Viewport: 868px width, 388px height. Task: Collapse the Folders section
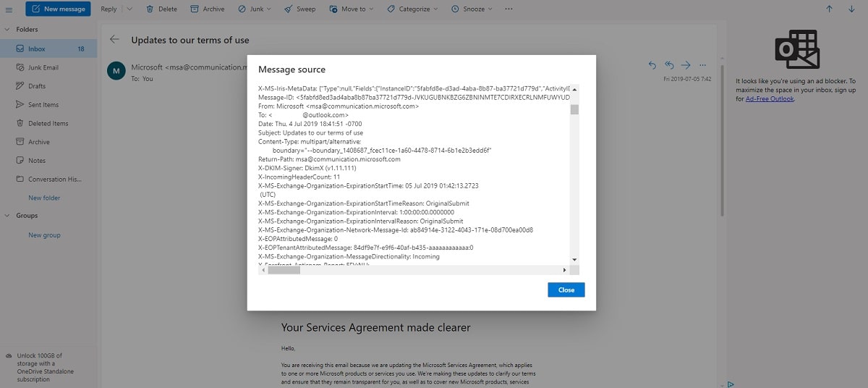tap(7, 30)
